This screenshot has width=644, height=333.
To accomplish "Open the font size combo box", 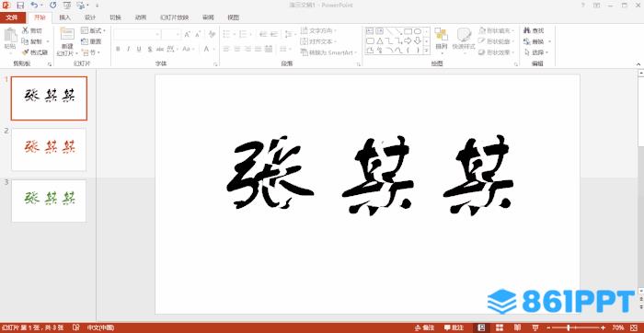I will pyautogui.click(x=172, y=34).
